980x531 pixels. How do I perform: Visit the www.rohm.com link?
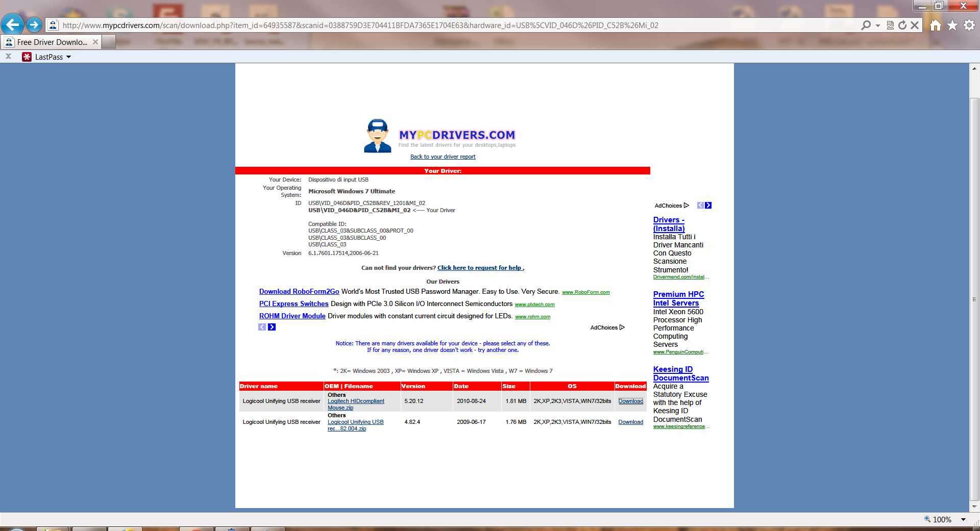point(532,317)
